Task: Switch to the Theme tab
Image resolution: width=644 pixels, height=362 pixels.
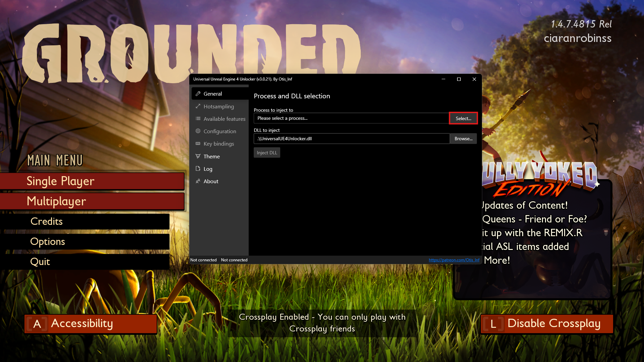Action: [x=220, y=156]
